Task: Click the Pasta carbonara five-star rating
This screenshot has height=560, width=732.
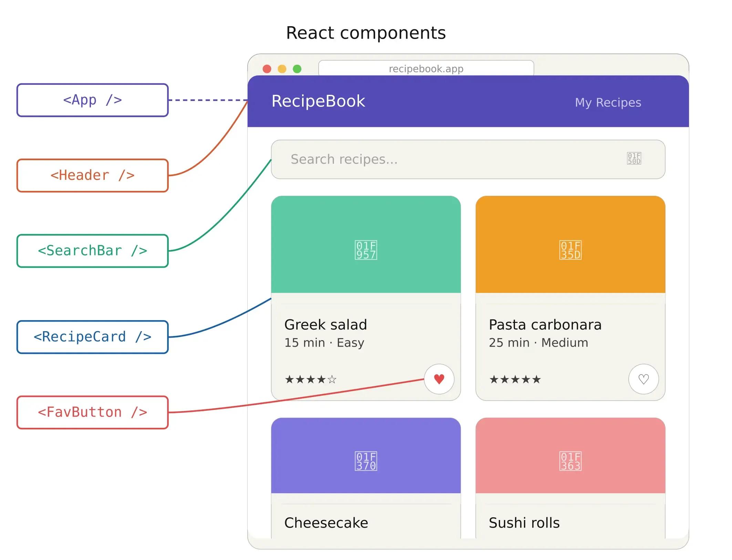Action: [x=515, y=379]
